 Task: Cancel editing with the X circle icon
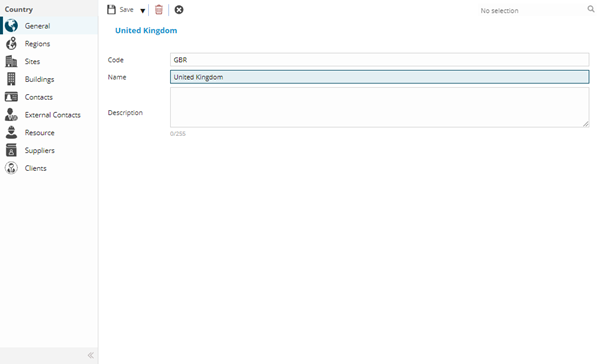pyautogui.click(x=179, y=10)
